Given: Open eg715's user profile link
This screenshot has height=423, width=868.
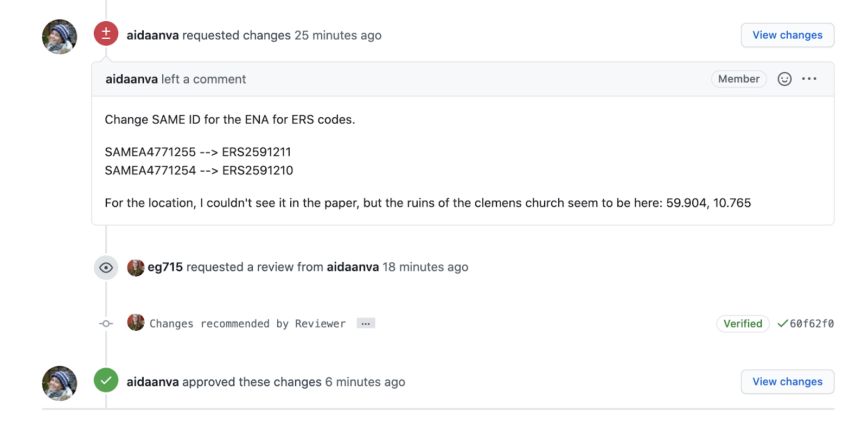Looking at the screenshot, I should click(x=165, y=267).
